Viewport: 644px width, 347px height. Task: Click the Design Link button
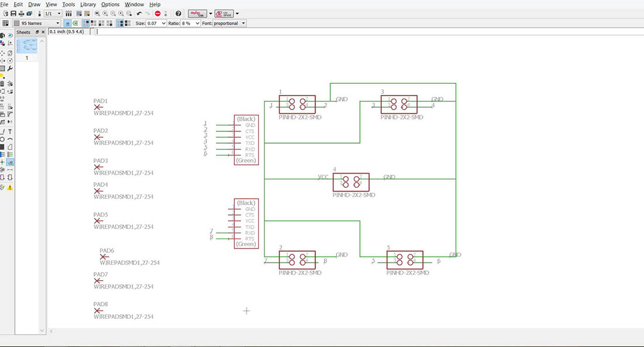coord(197,13)
